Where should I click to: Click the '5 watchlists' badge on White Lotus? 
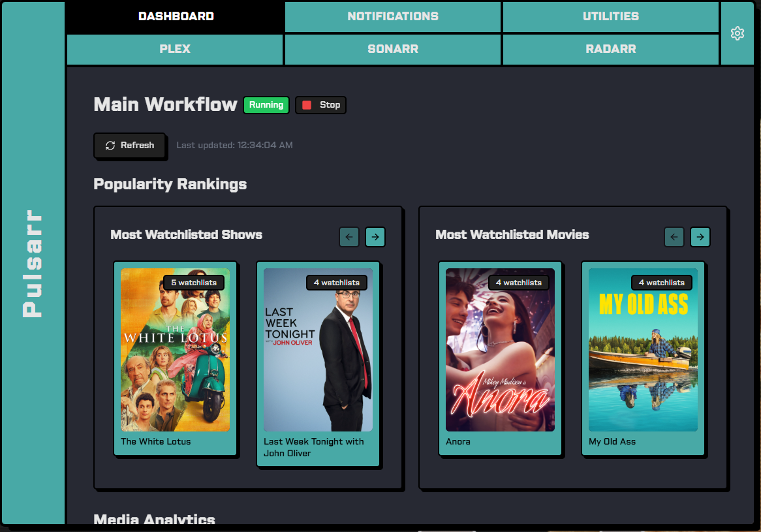194,283
